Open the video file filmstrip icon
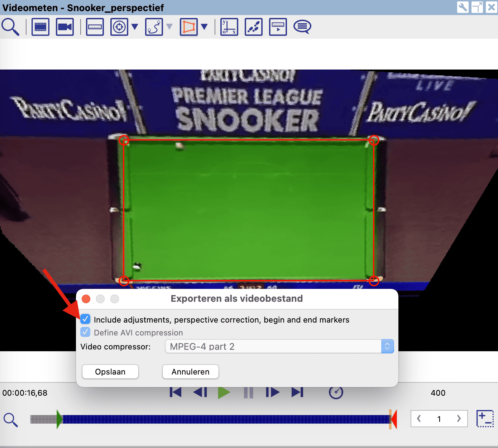 click(x=40, y=27)
